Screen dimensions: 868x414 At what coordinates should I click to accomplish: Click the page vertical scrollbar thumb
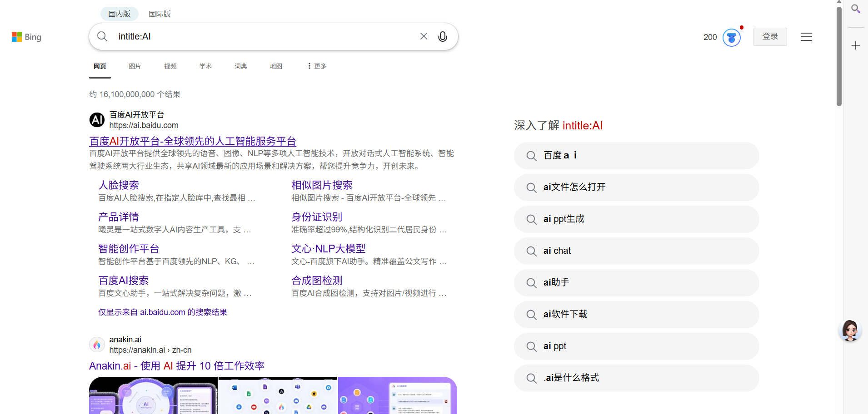click(839, 57)
